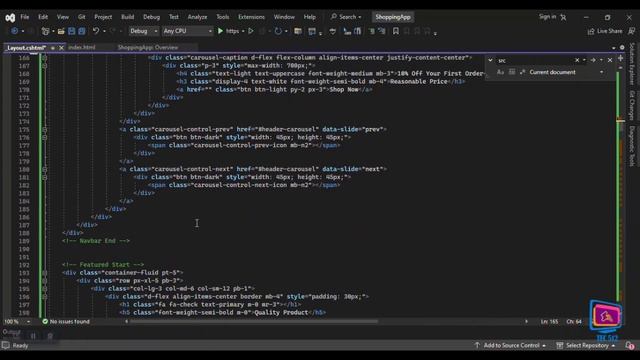Click the find text field containing src
The height and width of the screenshot is (360, 640).
click(534, 60)
